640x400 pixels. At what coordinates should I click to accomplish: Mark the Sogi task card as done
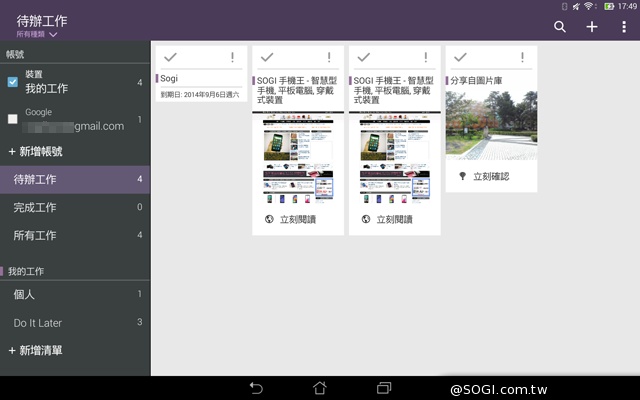(x=170, y=57)
